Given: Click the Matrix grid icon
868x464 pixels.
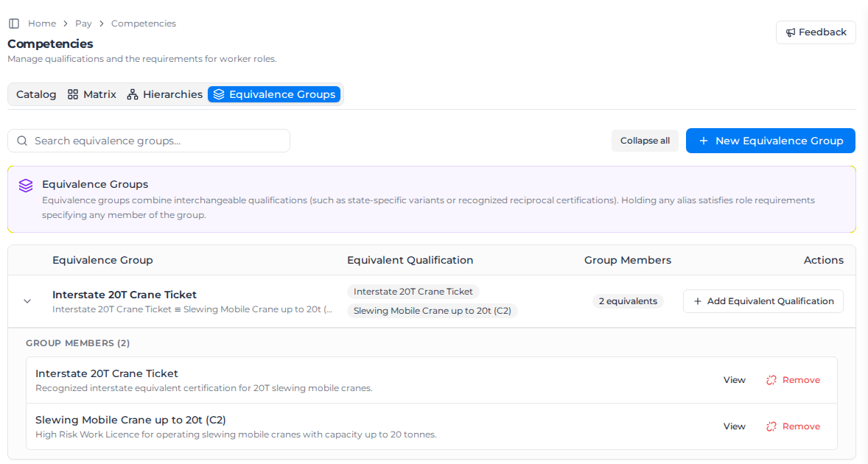Looking at the screenshot, I should (x=72, y=94).
